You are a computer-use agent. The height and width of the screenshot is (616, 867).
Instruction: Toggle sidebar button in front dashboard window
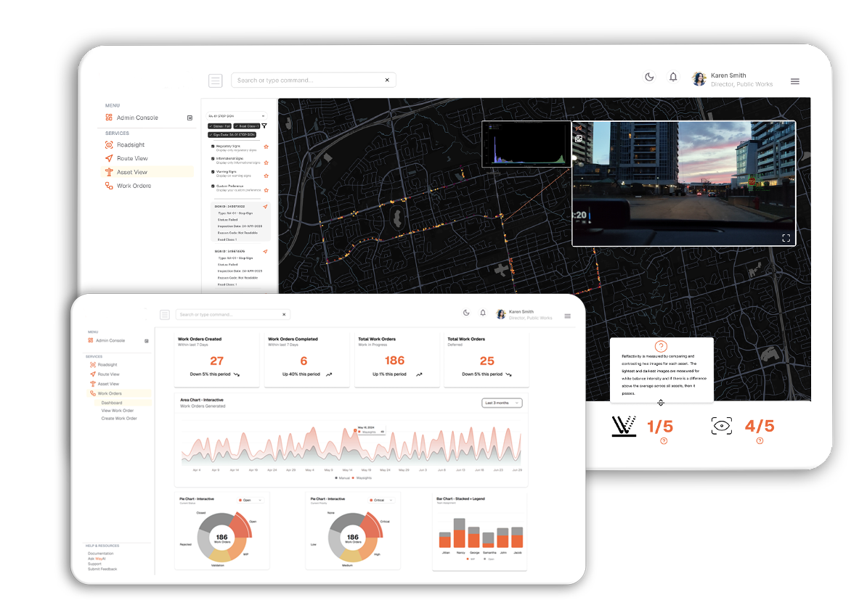pos(165,315)
